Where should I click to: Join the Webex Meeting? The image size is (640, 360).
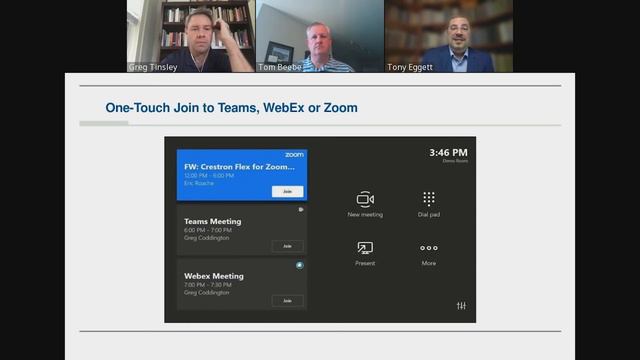(287, 301)
